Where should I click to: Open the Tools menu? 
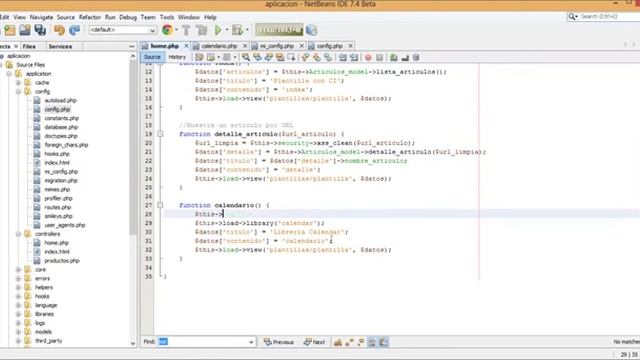167,17
